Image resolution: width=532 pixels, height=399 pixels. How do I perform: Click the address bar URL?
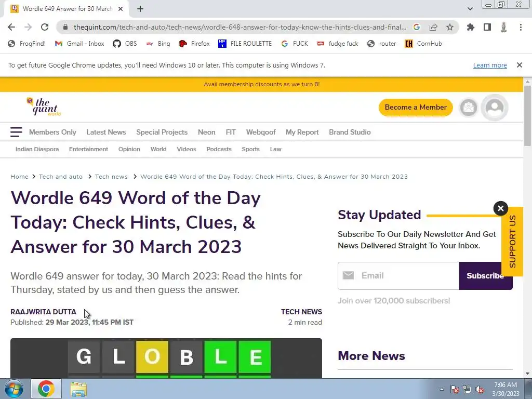click(x=240, y=27)
